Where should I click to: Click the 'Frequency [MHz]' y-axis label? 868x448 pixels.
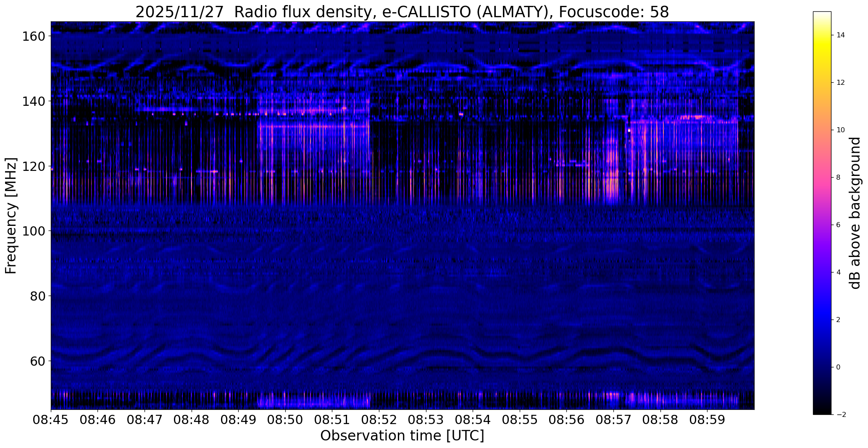11,216
